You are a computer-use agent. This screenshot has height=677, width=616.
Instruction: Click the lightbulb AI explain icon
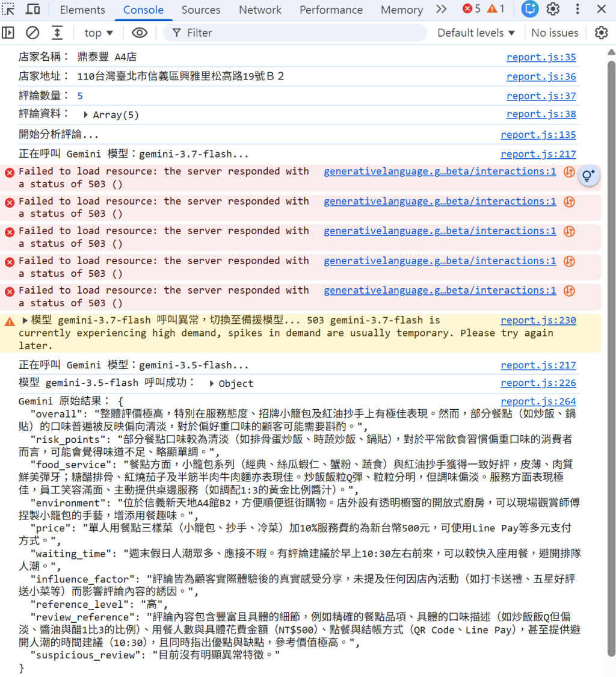[588, 175]
